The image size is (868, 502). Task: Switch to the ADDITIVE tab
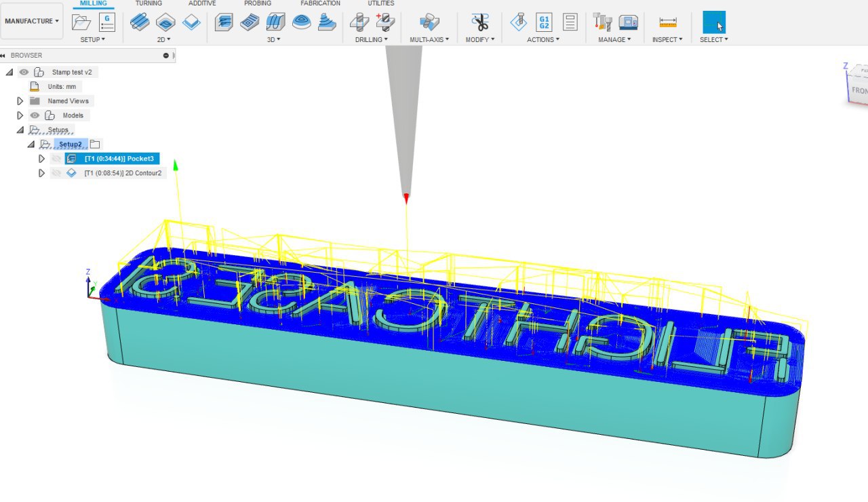(x=202, y=3)
